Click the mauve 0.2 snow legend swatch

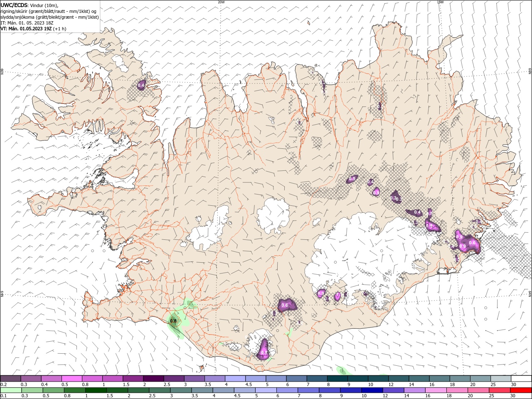11,379
